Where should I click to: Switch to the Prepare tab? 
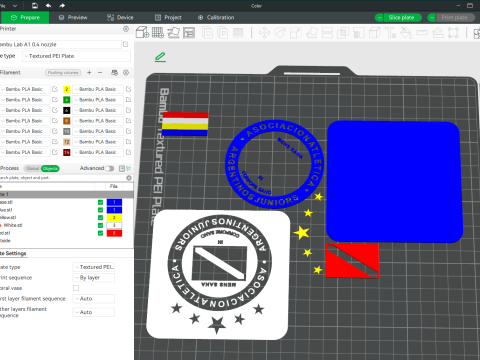pyautogui.click(x=25, y=18)
